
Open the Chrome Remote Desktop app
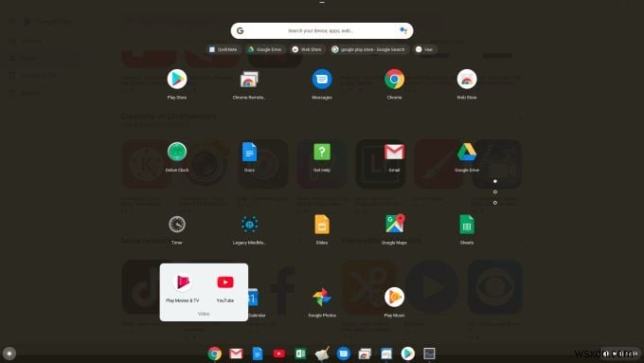pyautogui.click(x=249, y=80)
